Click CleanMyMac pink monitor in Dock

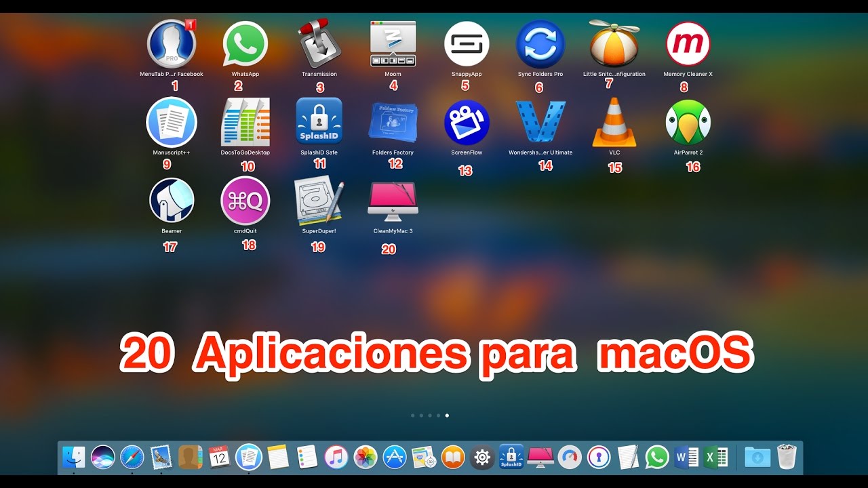tap(540, 457)
